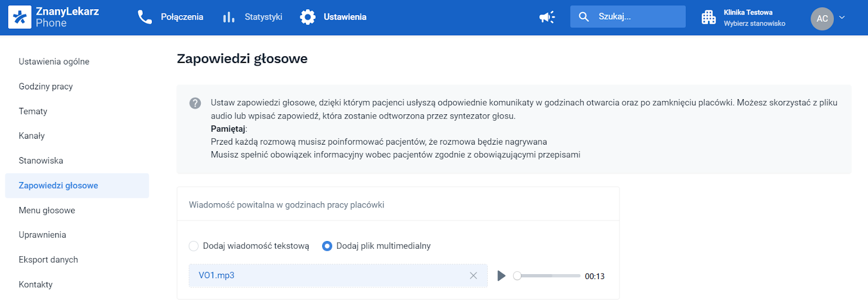The height and width of the screenshot is (305, 868).
Task: Click the Wiadomość powitalna w godzinach pracy header
Action: click(x=286, y=205)
